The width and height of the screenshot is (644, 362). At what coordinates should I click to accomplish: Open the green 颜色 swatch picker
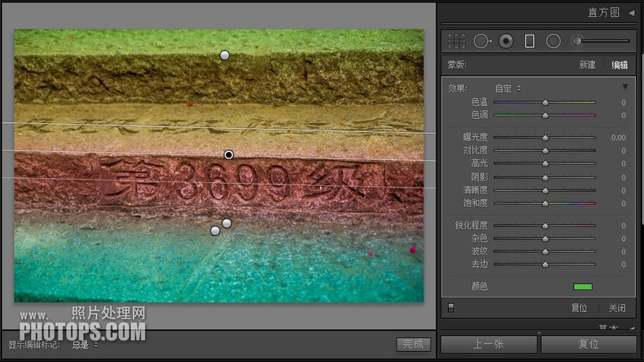click(582, 287)
